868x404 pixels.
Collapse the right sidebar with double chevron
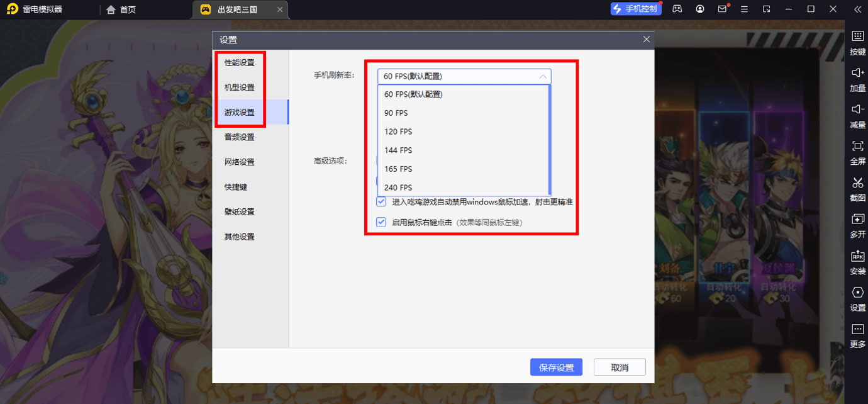[x=857, y=9]
